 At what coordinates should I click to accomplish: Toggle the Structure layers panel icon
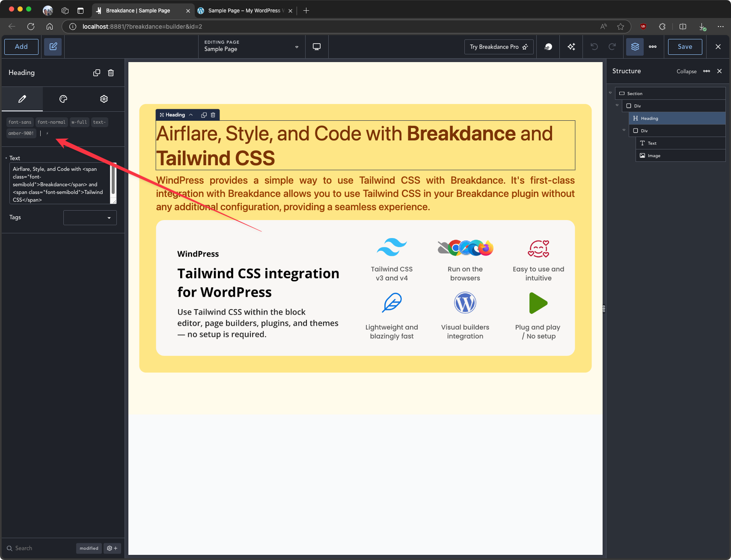pyautogui.click(x=635, y=47)
